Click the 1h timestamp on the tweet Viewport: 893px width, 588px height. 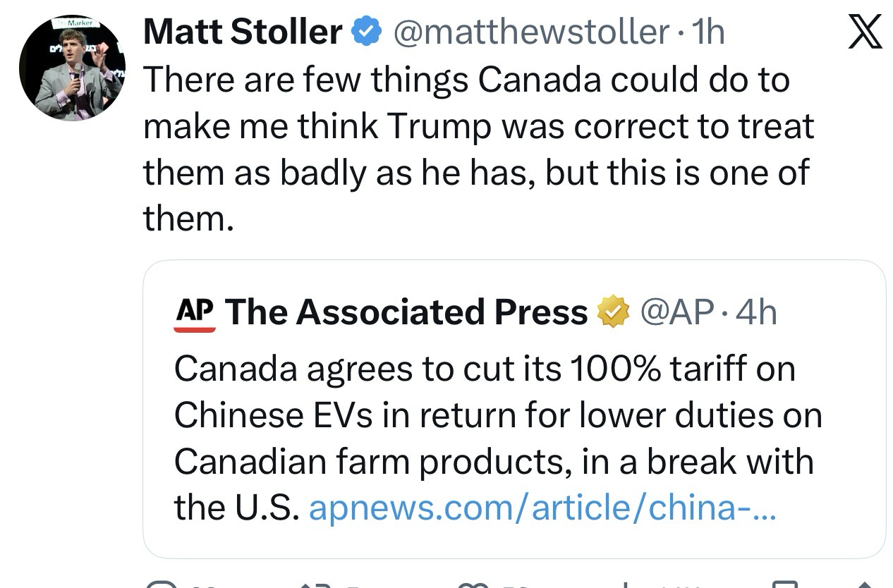tap(708, 32)
